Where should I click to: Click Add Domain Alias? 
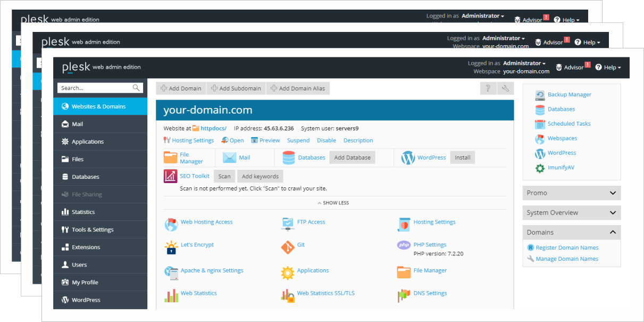click(x=298, y=88)
